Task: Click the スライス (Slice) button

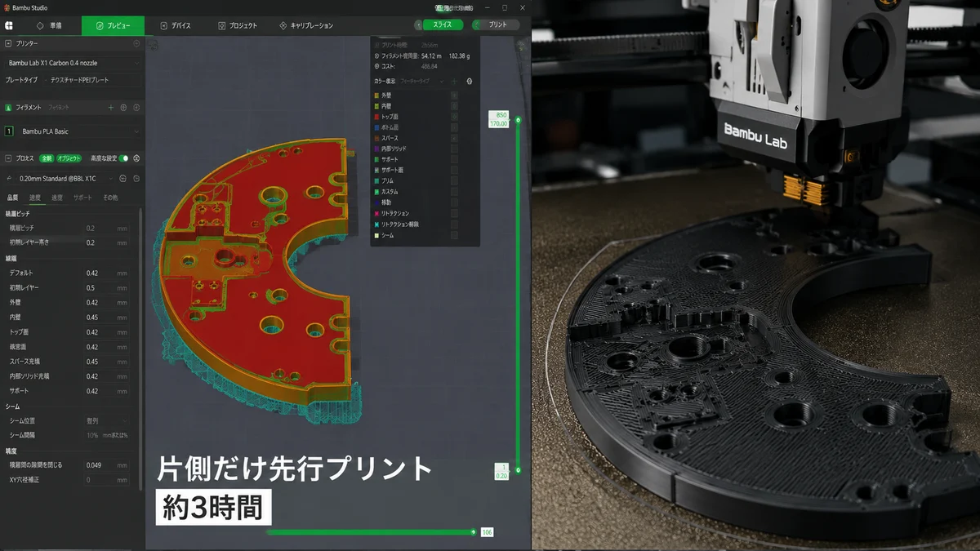Action: pyautogui.click(x=443, y=24)
